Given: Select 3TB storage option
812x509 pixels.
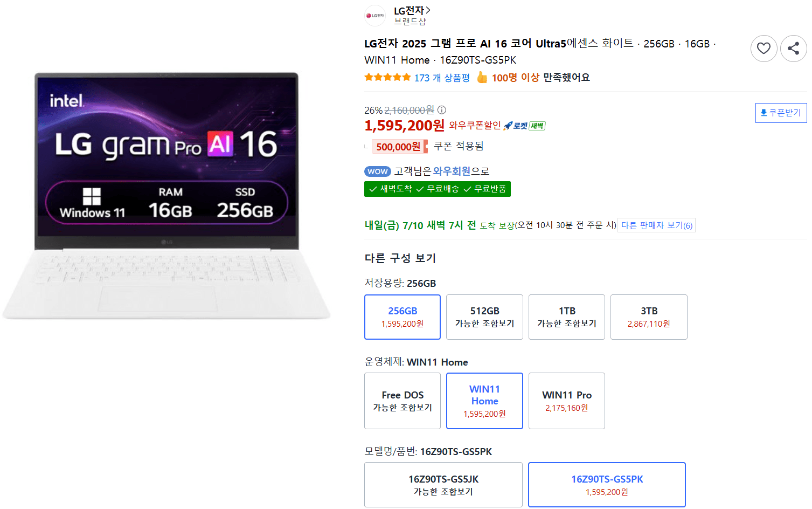Looking at the screenshot, I should (x=649, y=317).
